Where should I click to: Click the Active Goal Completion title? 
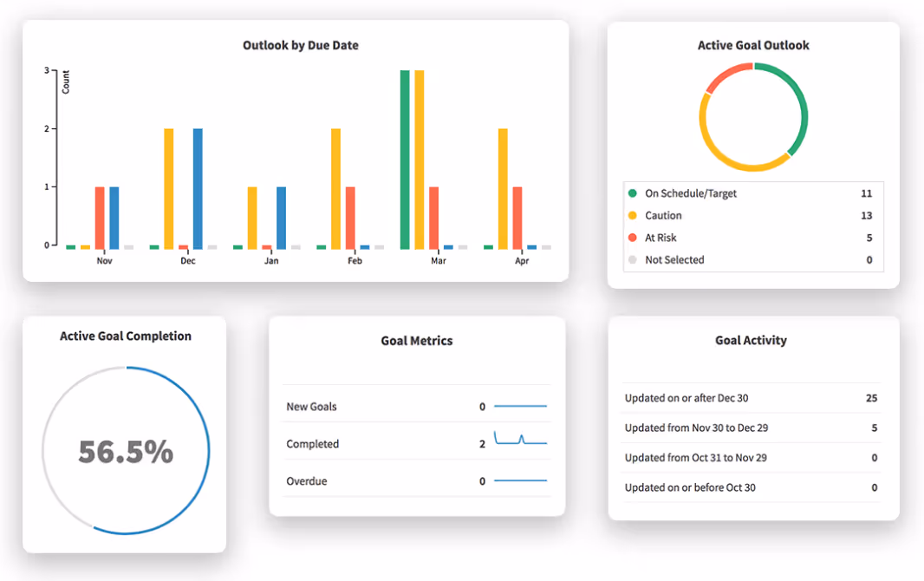click(x=126, y=336)
